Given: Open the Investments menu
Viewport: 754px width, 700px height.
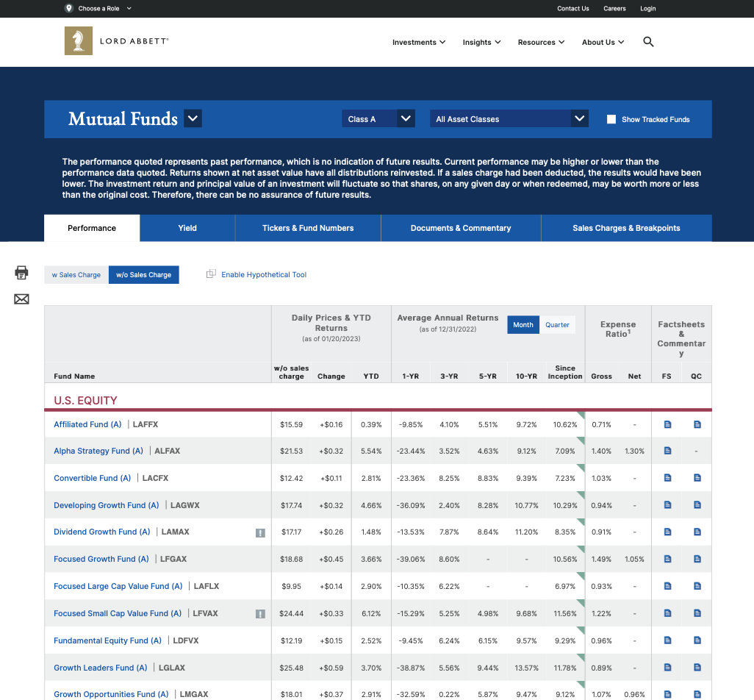Looking at the screenshot, I should coord(419,43).
